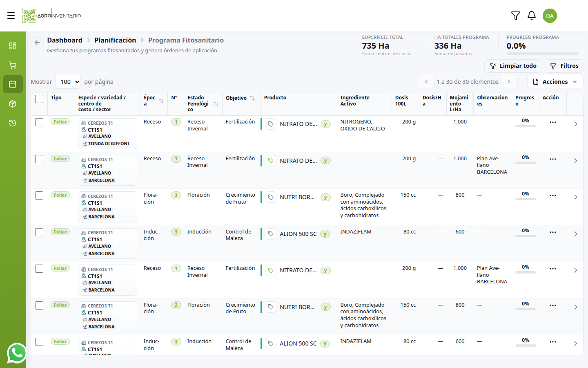This screenshot has width=588, height=368.
Task: Open WhatsApp chat bubble
Action: [x=17, y=353]
